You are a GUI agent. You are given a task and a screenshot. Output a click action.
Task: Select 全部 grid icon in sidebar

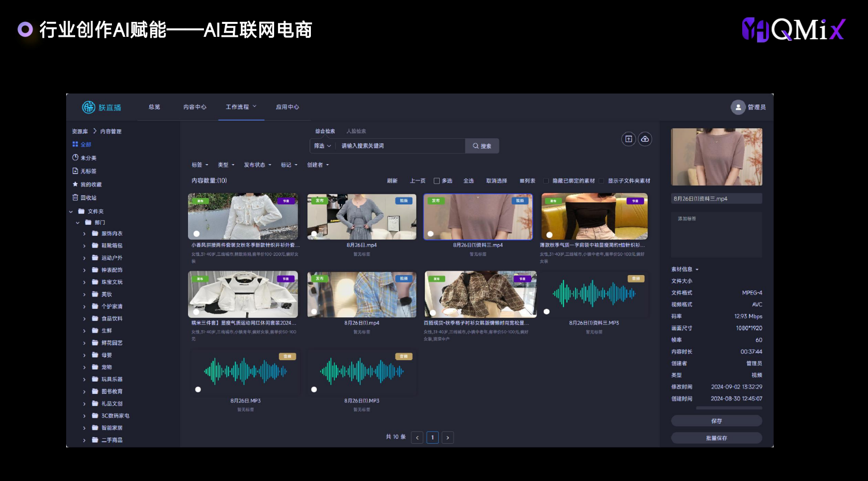coord(75,144)
